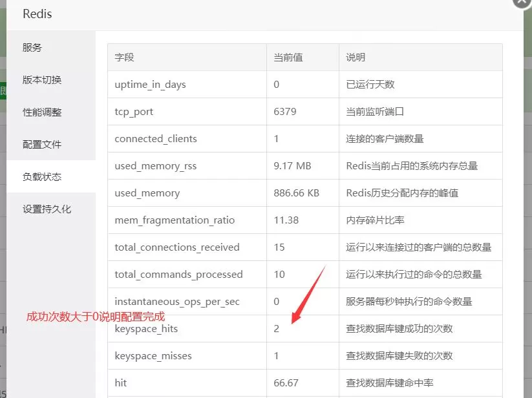Switch to 版本切换 tab
This screenshot has height=398, width=532.
click(42, 80)
